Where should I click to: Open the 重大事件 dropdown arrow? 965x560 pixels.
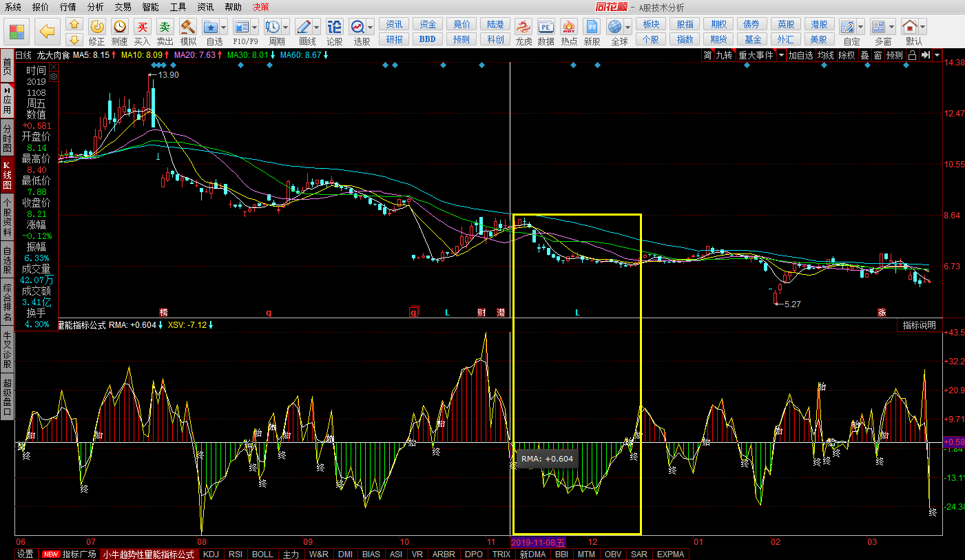(781, 55)
